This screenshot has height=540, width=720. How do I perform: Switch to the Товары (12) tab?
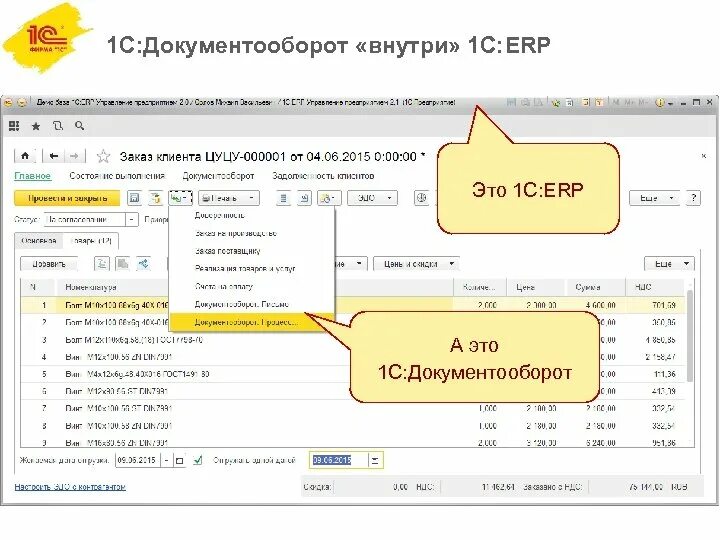pos(92,241)
